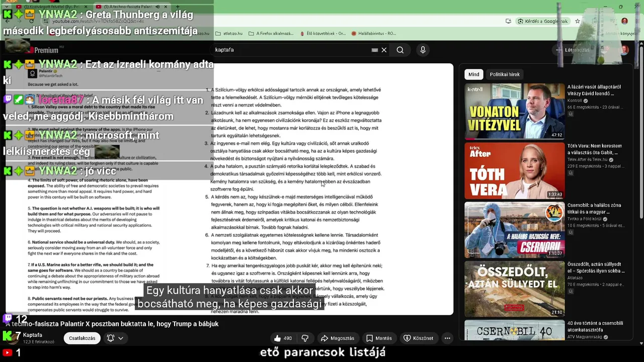Click the Kontroll channel name
Viewport: 644px width, 362px height.
click(575, 101)
